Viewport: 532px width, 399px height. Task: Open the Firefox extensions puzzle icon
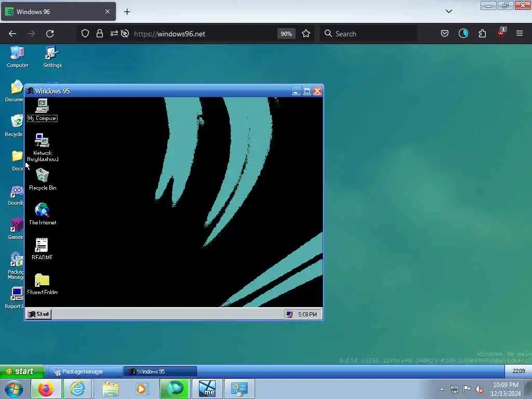(x=482, y=33)
